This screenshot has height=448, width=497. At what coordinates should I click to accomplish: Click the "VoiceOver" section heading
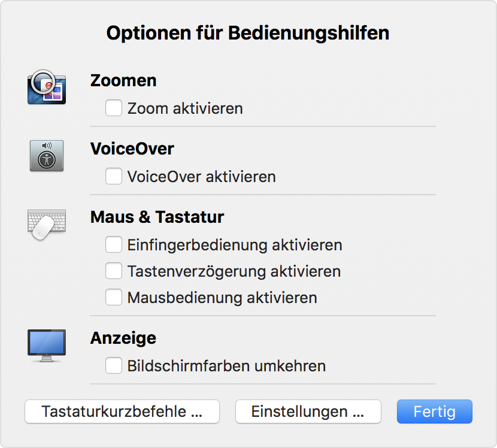[x=132, y=149]
